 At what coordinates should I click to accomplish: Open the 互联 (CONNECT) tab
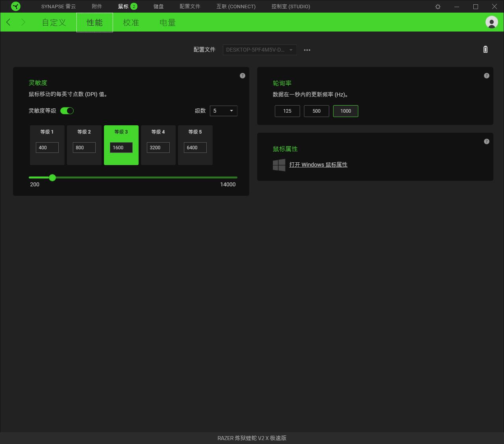click(236, 7)
